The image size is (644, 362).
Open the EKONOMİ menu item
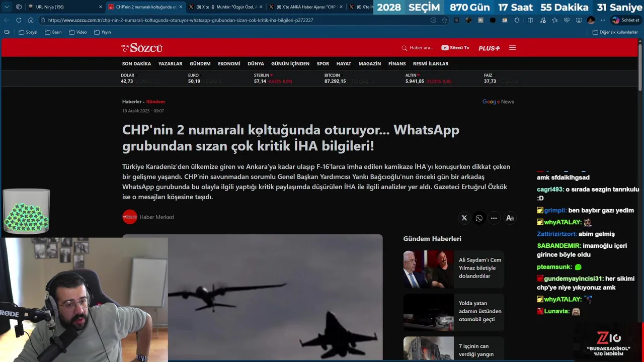click(x=229, y=64)
